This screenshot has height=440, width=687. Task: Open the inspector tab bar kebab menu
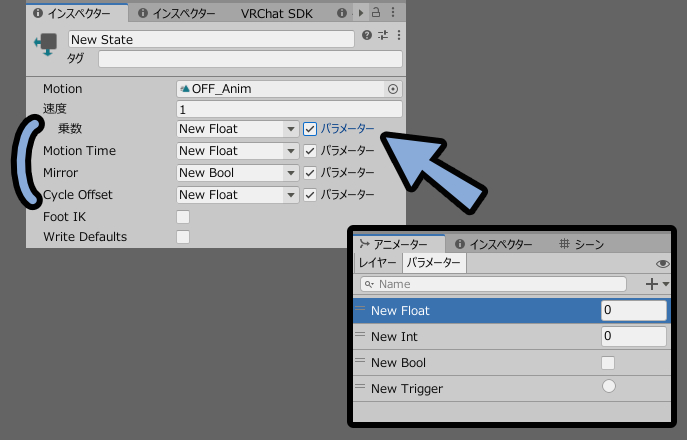point(393,12)
